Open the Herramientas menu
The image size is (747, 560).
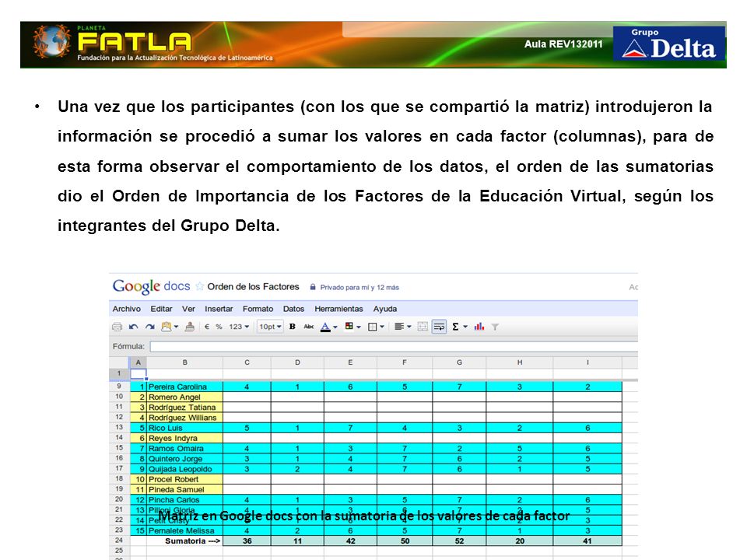pyautogui.click(x=338, y=309)
